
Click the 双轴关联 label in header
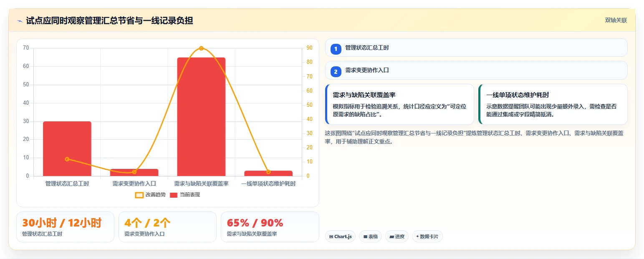(616, 20)
